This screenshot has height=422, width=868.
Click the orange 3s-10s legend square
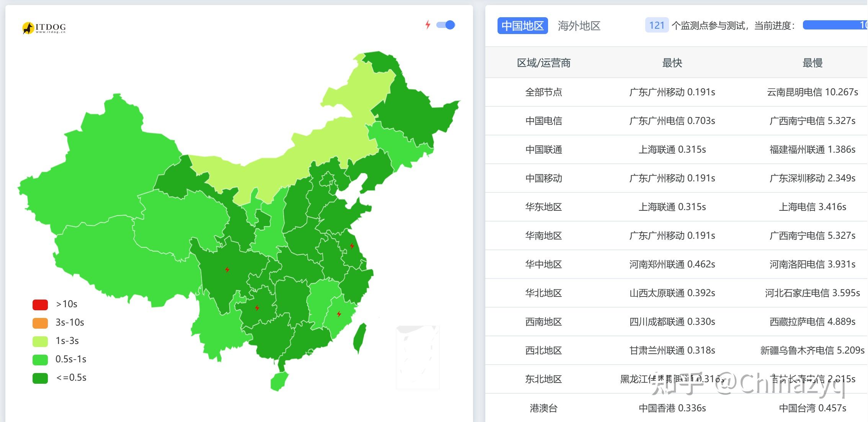coord(39,323)
